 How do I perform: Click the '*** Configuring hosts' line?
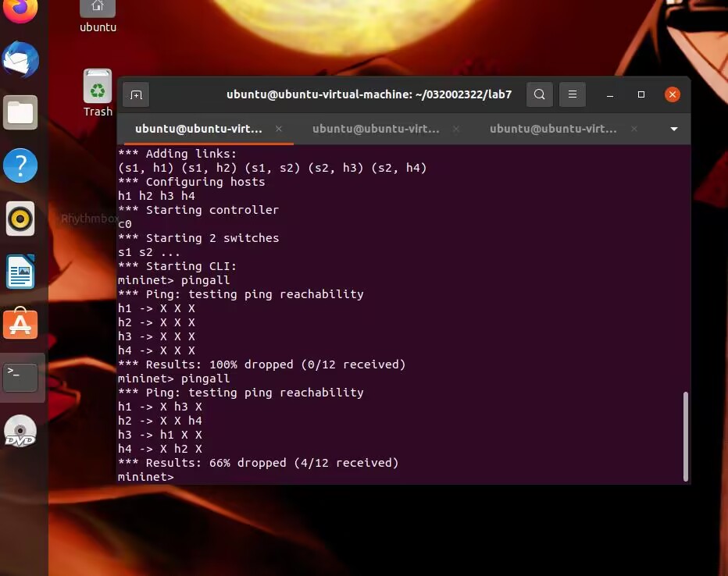[x=191, y=182]
